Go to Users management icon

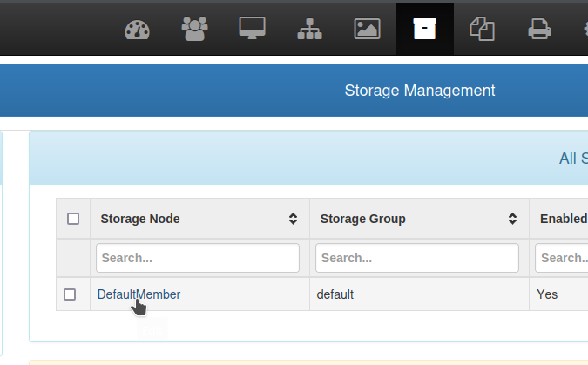tap(194, 29)
